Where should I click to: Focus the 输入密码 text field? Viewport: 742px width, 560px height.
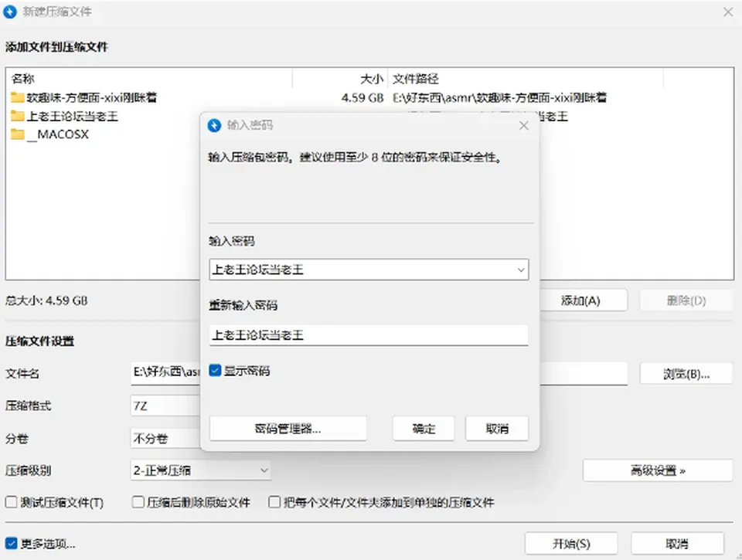pos(369,270)
